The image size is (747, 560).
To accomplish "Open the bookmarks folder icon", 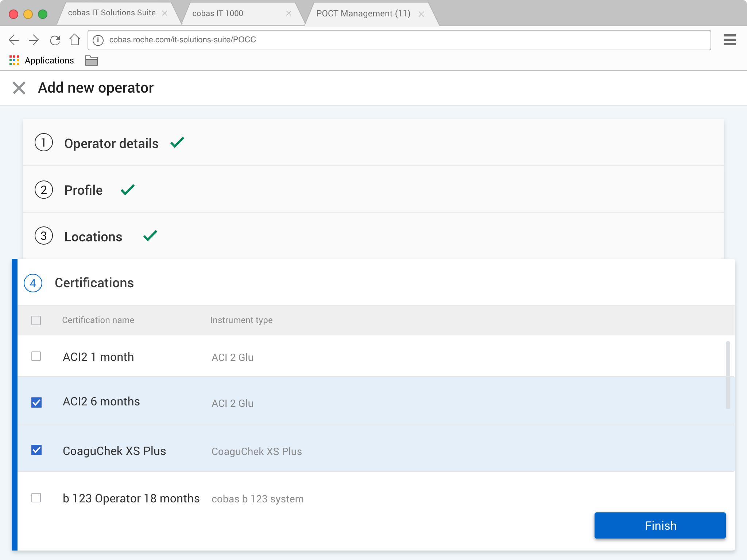I will (x=91, y=61).
